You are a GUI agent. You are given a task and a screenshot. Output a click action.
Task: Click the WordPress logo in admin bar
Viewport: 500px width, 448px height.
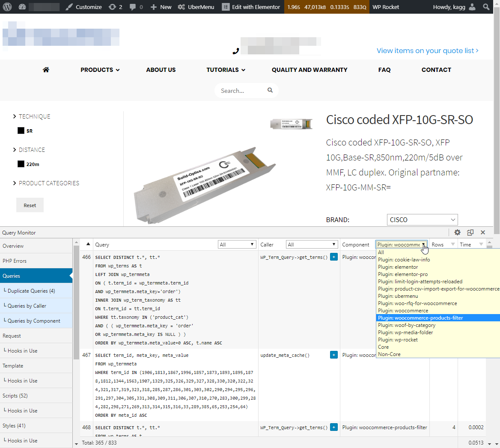click(x=7, y=7)
